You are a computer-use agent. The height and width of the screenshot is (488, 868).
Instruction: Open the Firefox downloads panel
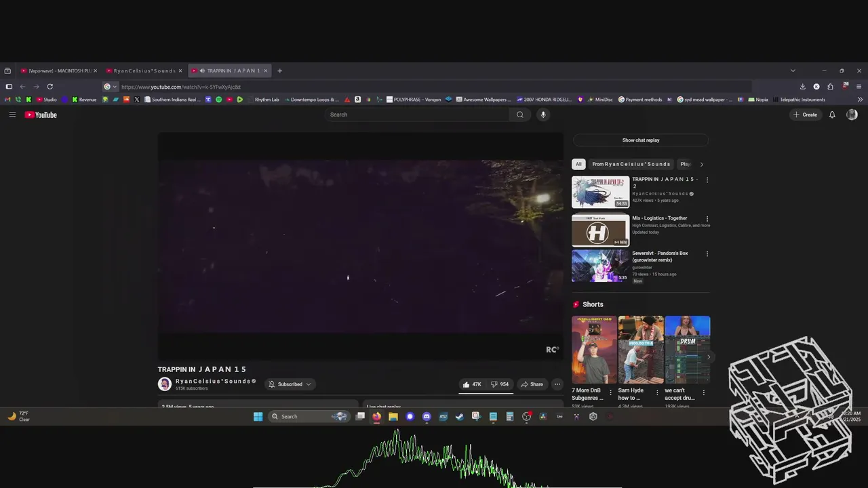[x=802, y=87]
